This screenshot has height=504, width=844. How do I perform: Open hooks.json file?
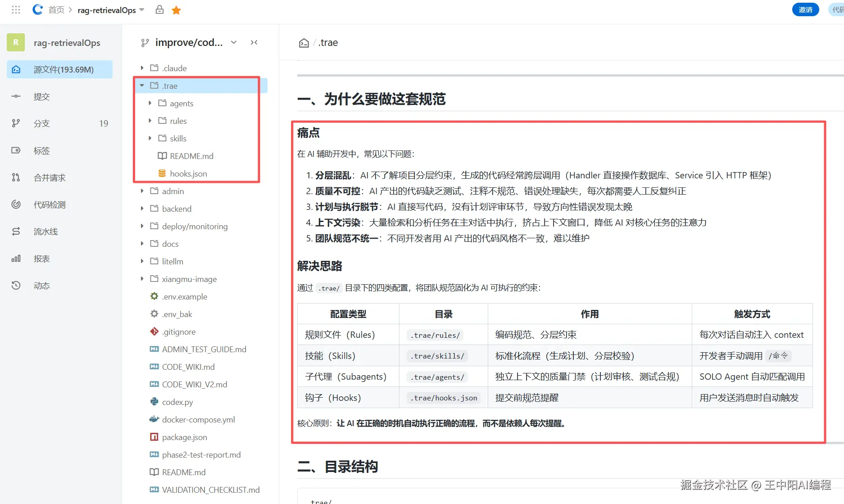(188, 173)
